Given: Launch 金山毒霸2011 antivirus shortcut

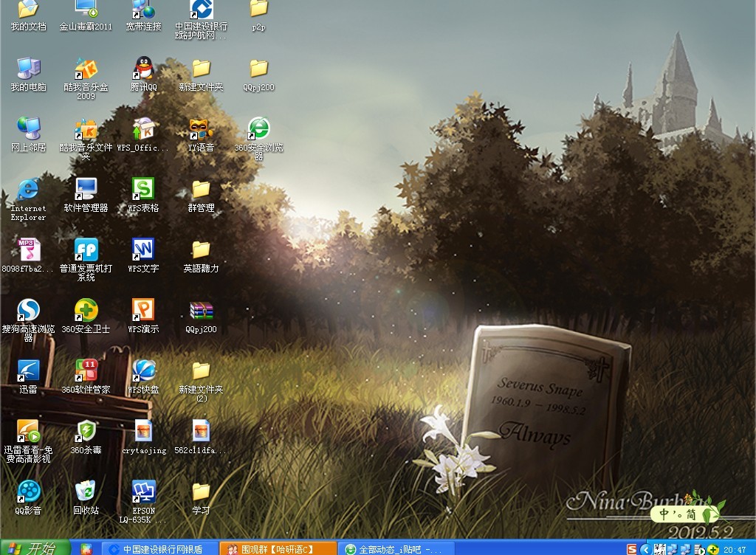Looking at the screenshot, I should click(x=86, y=15).
